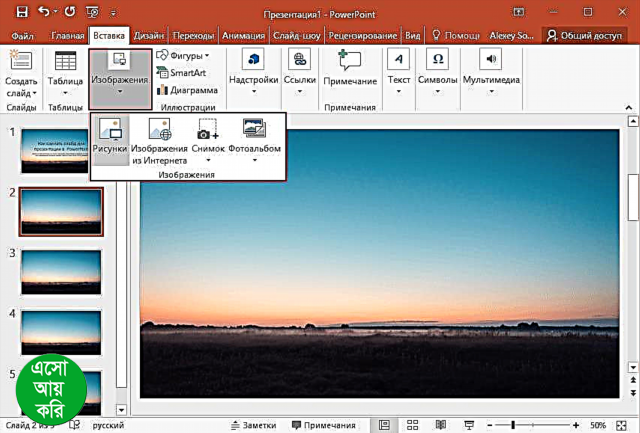The image size is (640, 433).
Task: Open the Дизайн ribbon tab
Action: [152, 35]
